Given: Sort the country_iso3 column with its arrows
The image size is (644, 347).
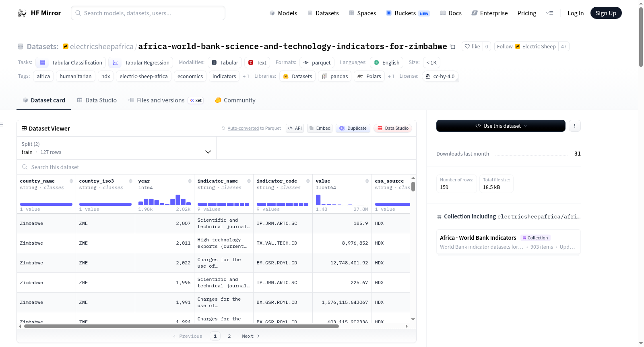Looking at the screenshot, I should click(x=130, y=181).
